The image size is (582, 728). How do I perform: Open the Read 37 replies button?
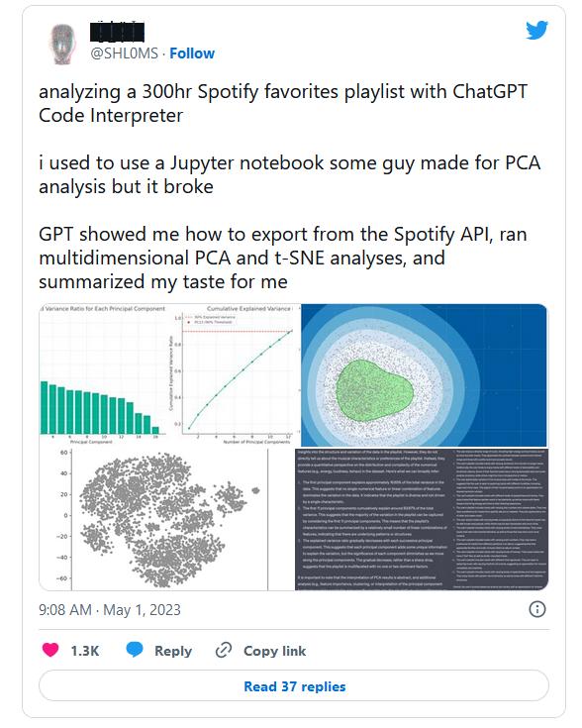pyautogui.click(x=294, y=685)
